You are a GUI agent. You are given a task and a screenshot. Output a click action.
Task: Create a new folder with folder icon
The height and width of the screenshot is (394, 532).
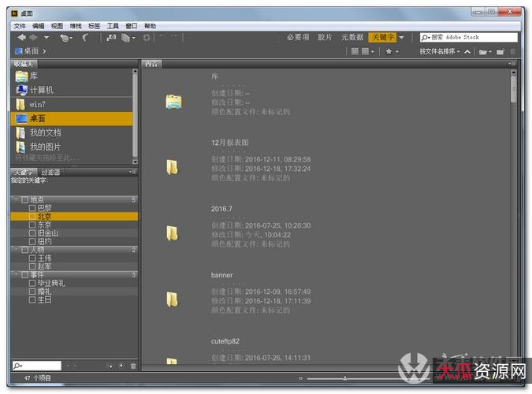(x=500, y=51)
